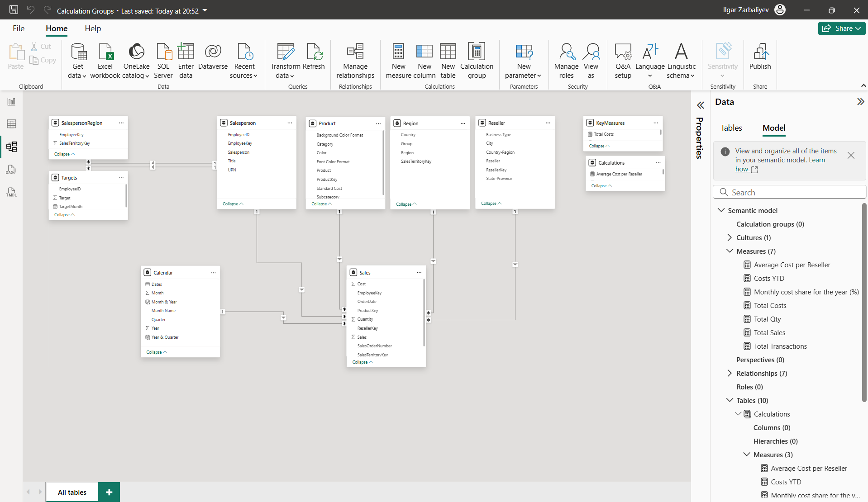Screen dimensions: 868x502
Task: Create a Calculation group
Action: (477, 61)
